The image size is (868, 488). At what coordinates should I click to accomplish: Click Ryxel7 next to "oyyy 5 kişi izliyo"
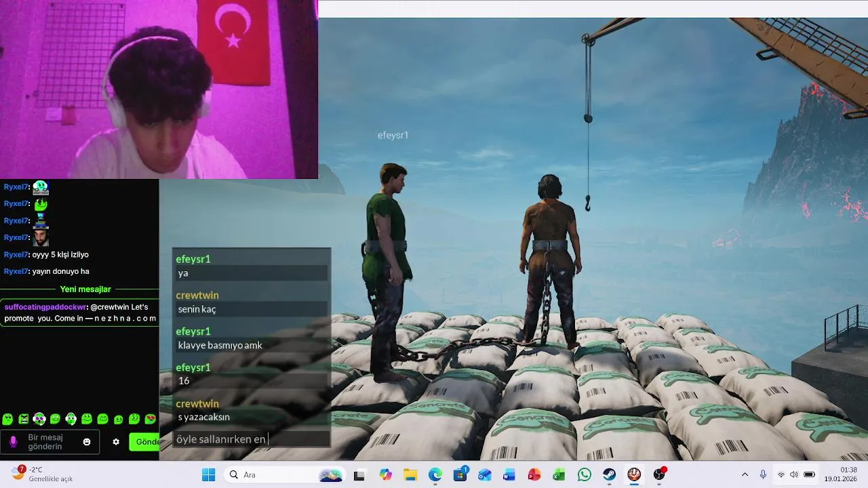[16, 255]
